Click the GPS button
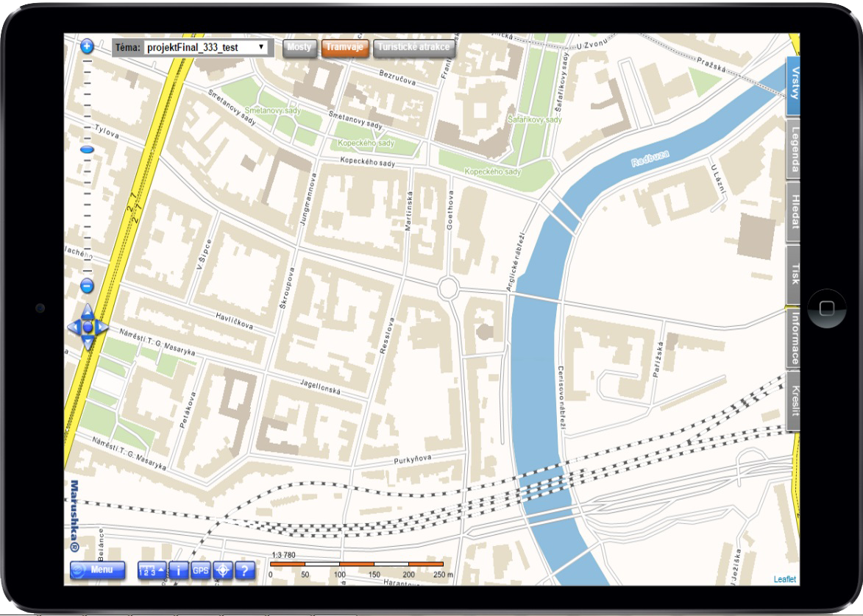 200,570
